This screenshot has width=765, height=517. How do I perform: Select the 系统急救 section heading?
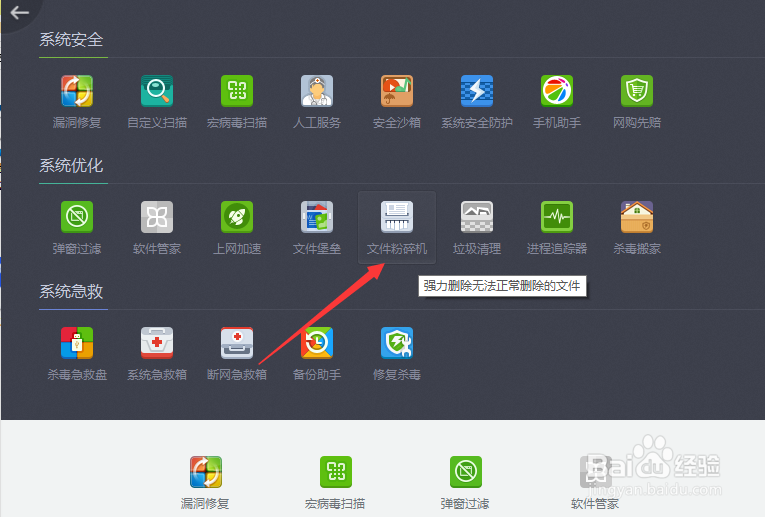71,291
